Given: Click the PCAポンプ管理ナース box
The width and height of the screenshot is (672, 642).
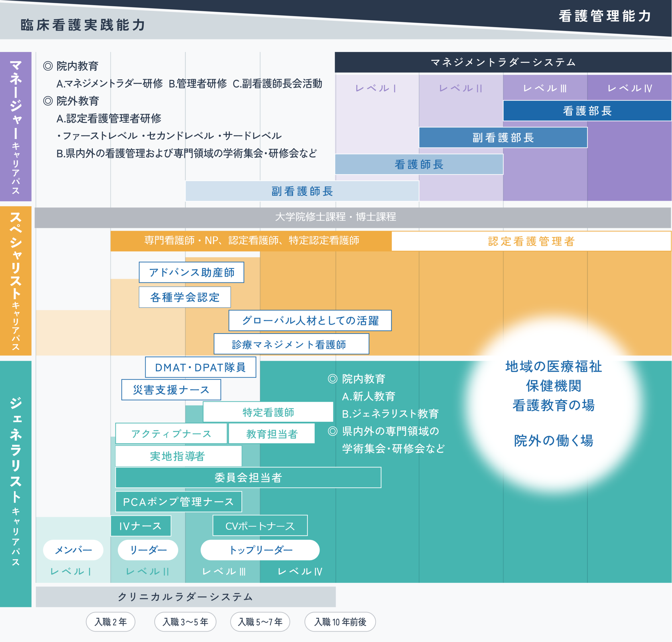Looking at the screenshot, I should pos(178,502).
